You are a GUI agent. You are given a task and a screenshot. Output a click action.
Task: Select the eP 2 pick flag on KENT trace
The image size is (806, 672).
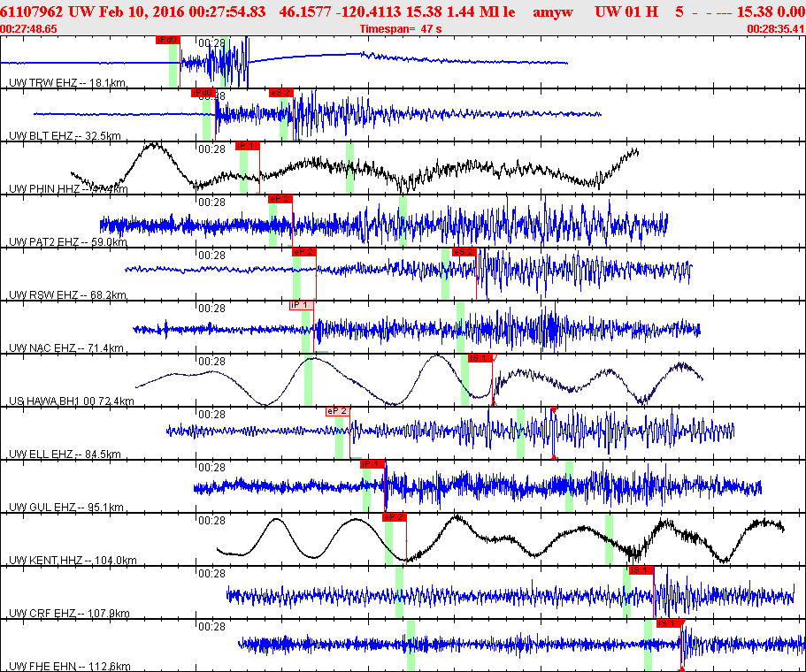tap(395, 517)
